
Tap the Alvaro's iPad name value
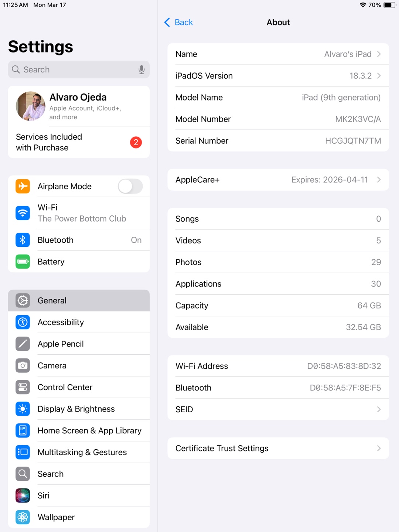(x=348, y=54)
